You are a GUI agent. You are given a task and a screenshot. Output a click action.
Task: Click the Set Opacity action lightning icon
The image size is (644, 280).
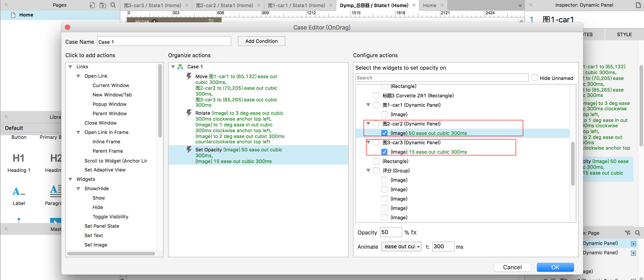tap(189, 150)
